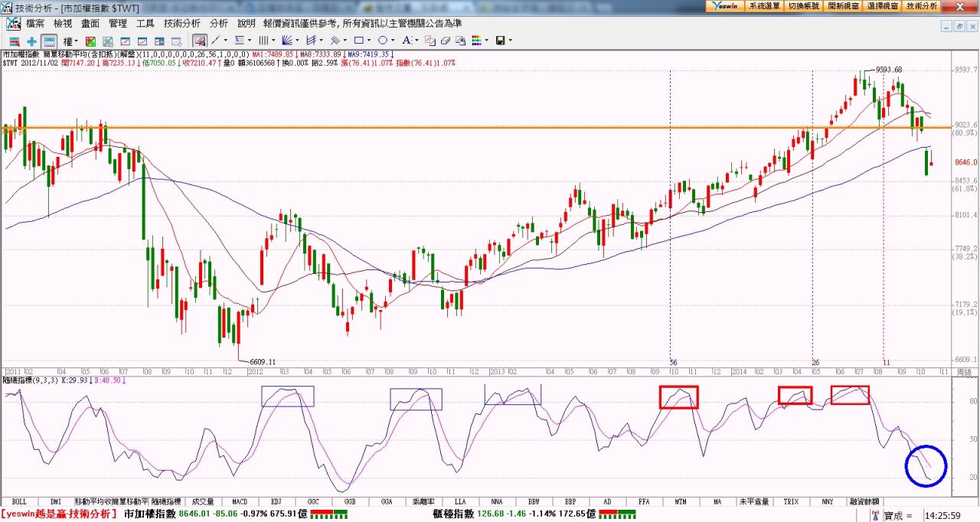Select the trend line drawing tool

pos(216,41)
